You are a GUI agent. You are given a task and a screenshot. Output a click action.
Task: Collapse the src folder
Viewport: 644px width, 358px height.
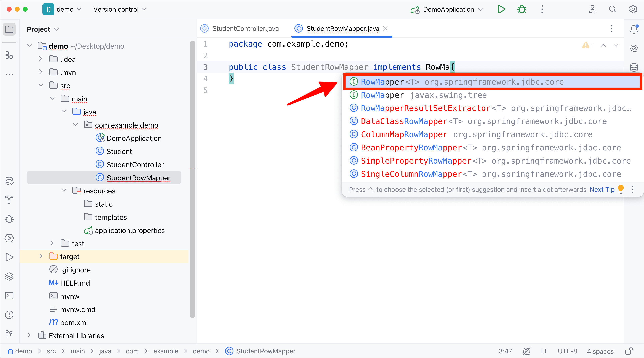coord(41,85)
